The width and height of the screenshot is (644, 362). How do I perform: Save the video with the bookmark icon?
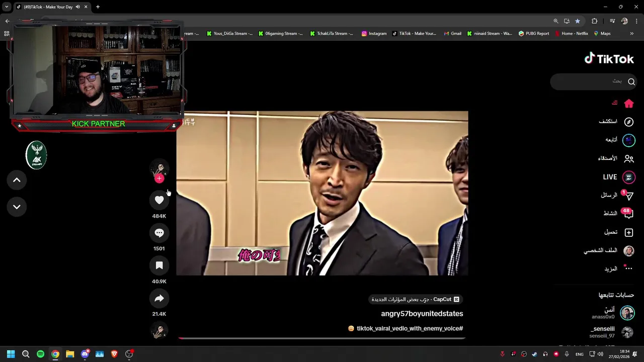coord(159,265)
